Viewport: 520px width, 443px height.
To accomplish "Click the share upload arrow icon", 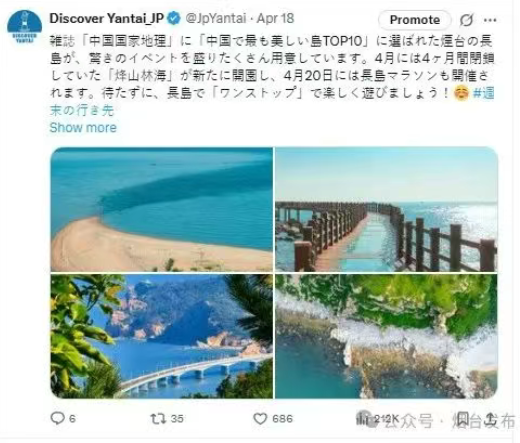I will point(490,418).
